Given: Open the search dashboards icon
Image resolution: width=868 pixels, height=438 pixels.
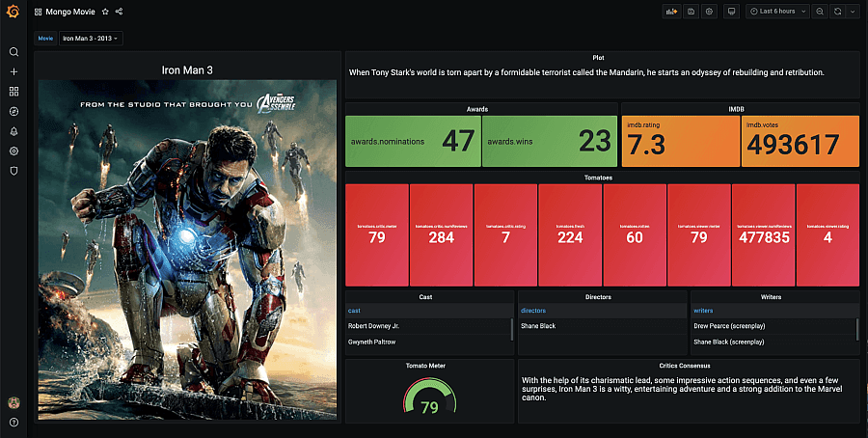Looking at the screenshot, I should (x=14, y=52).
